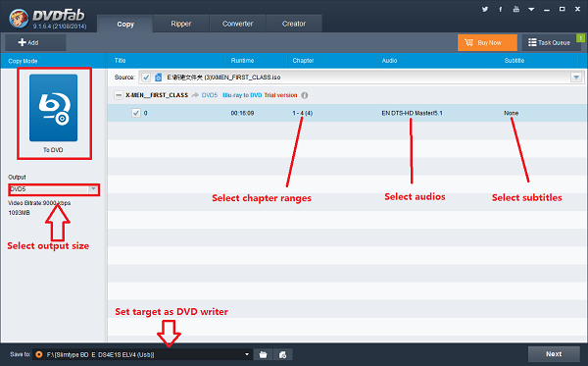The image size is (588, 366).
Task: Select chapter range 1 - 4 (4)
Action: 302,113
